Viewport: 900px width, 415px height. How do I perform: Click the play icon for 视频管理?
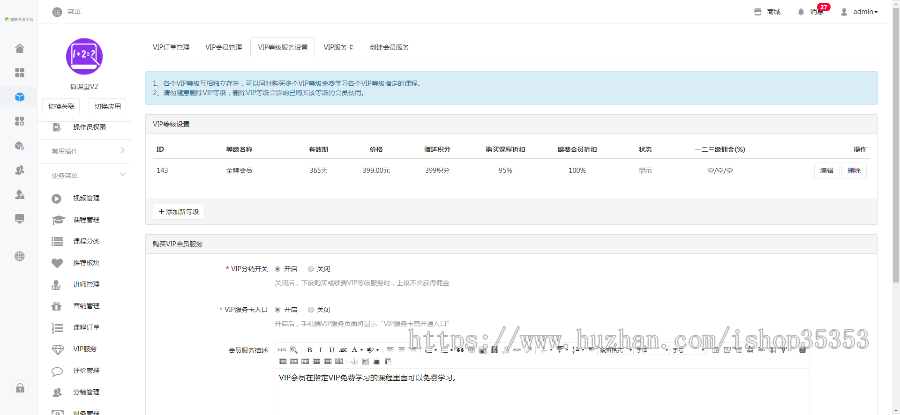[x=56, y=199]
